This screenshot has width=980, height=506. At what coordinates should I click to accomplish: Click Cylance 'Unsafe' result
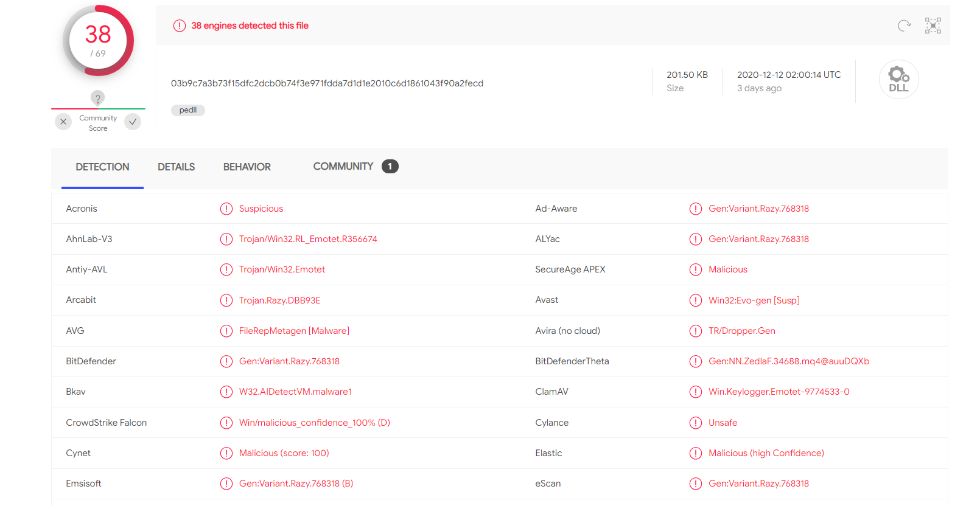tap(723, 423)
